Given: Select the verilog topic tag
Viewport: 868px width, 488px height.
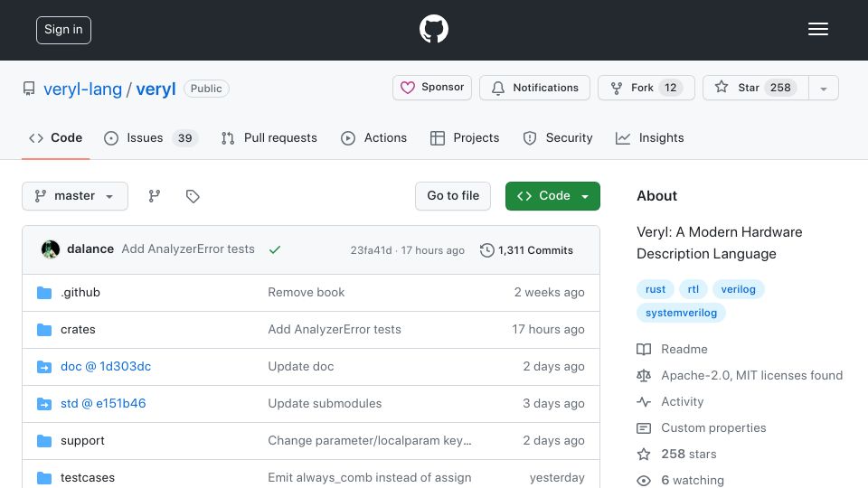Looking at the screenshot, I should (x=738, y=289).
